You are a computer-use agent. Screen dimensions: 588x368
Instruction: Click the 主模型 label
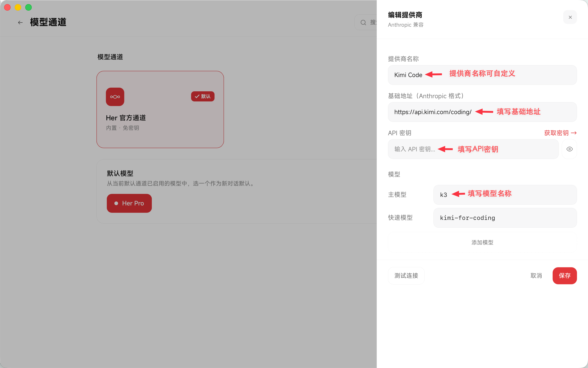(x=397, y=195)
